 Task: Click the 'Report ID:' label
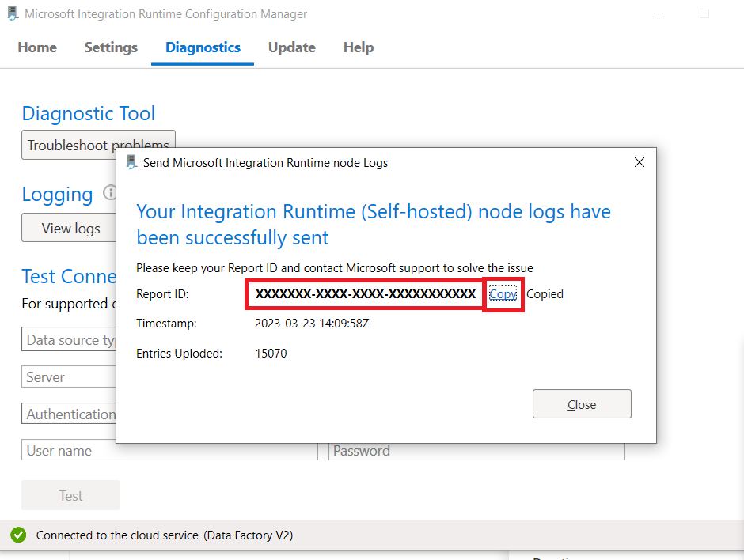click(x=162, y=294)
